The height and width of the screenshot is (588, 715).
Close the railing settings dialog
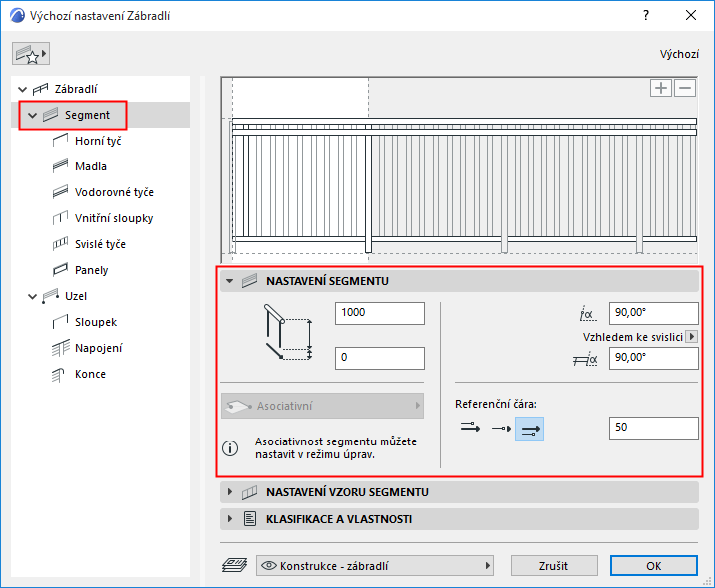pyautogui.click(x=691, y=16)
